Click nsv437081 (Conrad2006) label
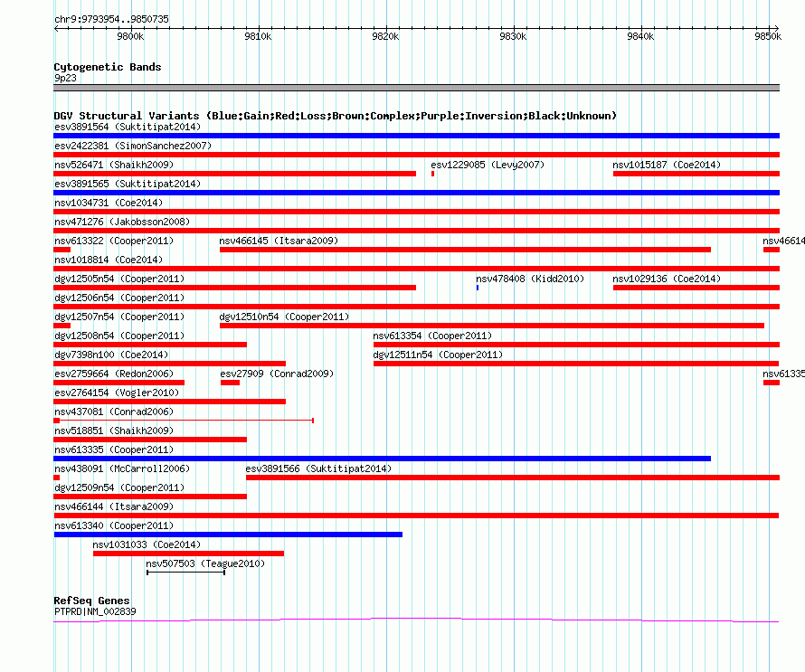The width and height of the screenshot is (805, 672). 114,412
